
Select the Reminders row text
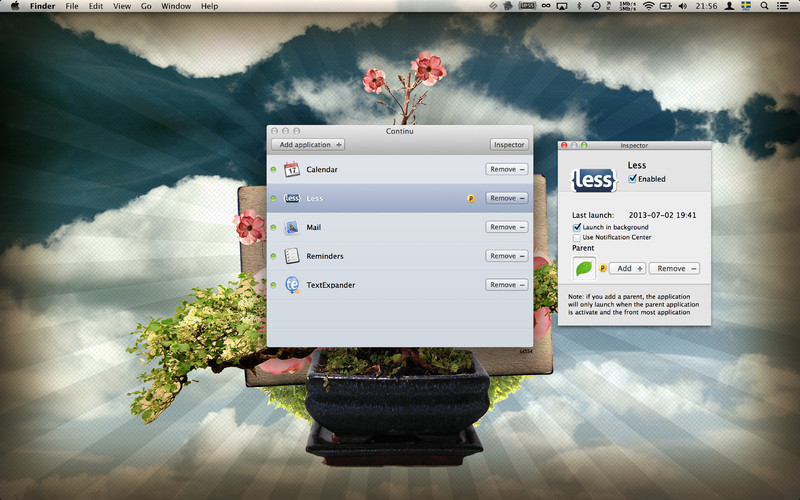pyautogui.click(x=324, y=256)
